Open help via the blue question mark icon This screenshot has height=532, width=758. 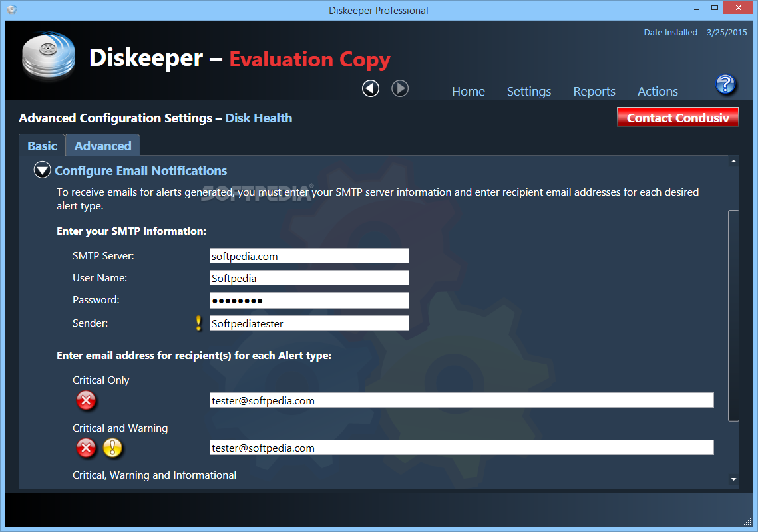[x=725, y=84]
